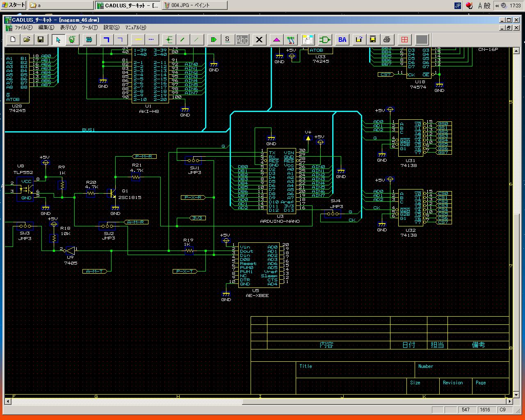Switch to 004.JPG Paint taskbar button
Screen dimensions: 525x420
point(195,5)
